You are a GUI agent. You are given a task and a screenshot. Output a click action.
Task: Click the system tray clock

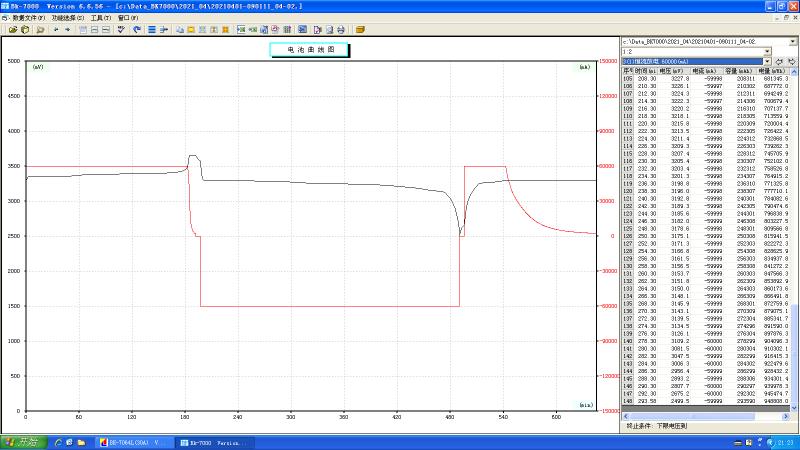786,443
